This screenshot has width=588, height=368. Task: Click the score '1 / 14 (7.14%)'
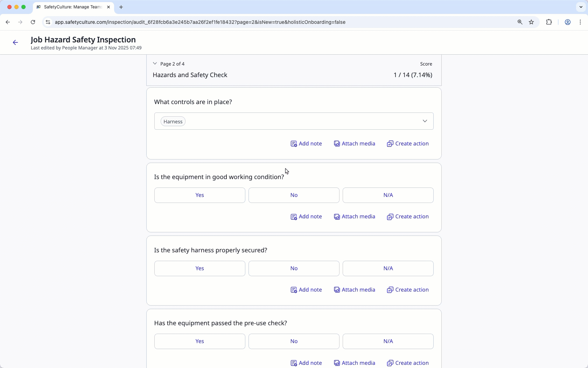(413, 75)
